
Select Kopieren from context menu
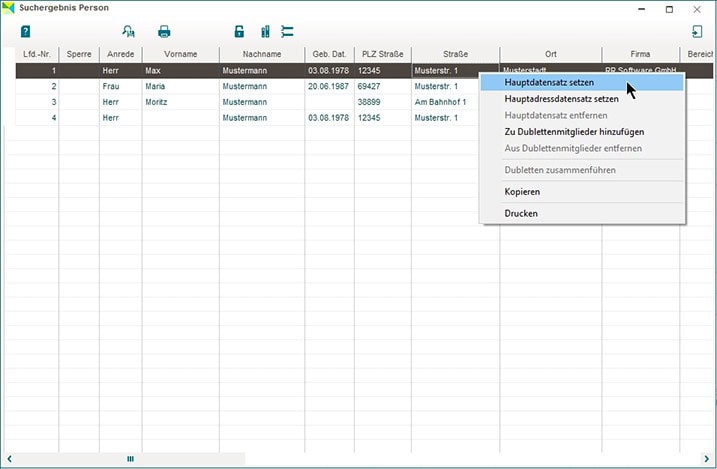click(x=582, y=192)
